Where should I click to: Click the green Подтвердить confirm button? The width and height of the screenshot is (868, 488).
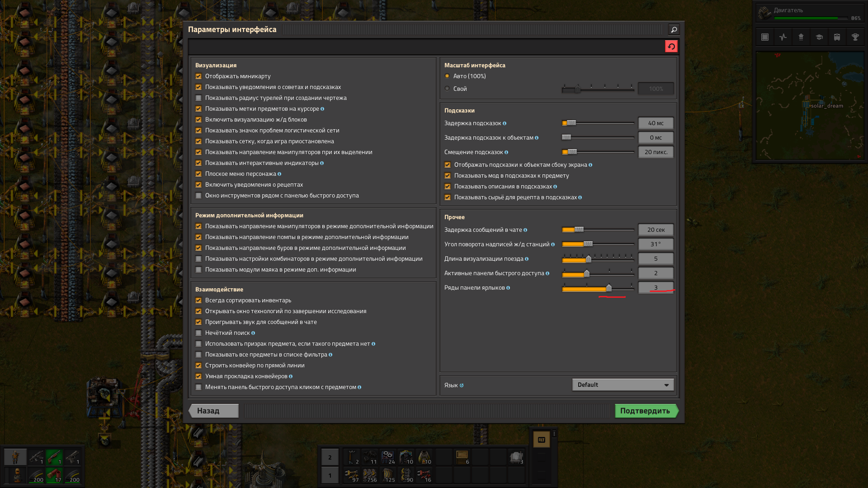point(646,411)
